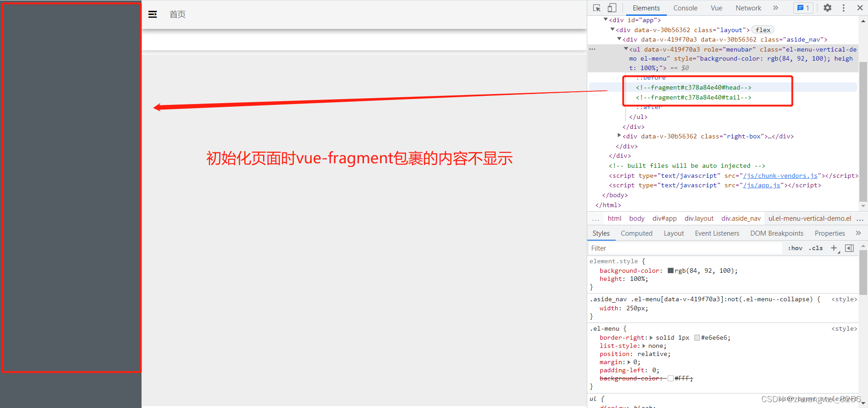Viewport: 868px width, 408px height.
Task: Expand the border-right shorthand triangle
Action: 651,337
